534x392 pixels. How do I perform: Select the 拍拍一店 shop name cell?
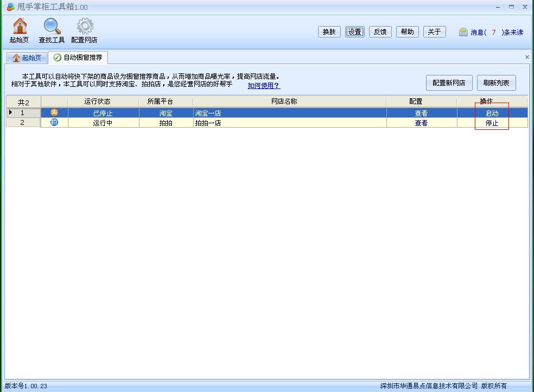tap(290, 123)
